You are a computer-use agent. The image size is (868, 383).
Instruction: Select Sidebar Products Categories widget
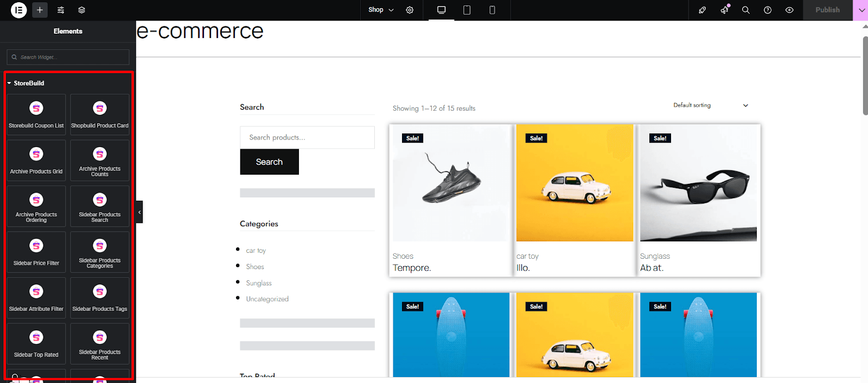tap(100, 252)
